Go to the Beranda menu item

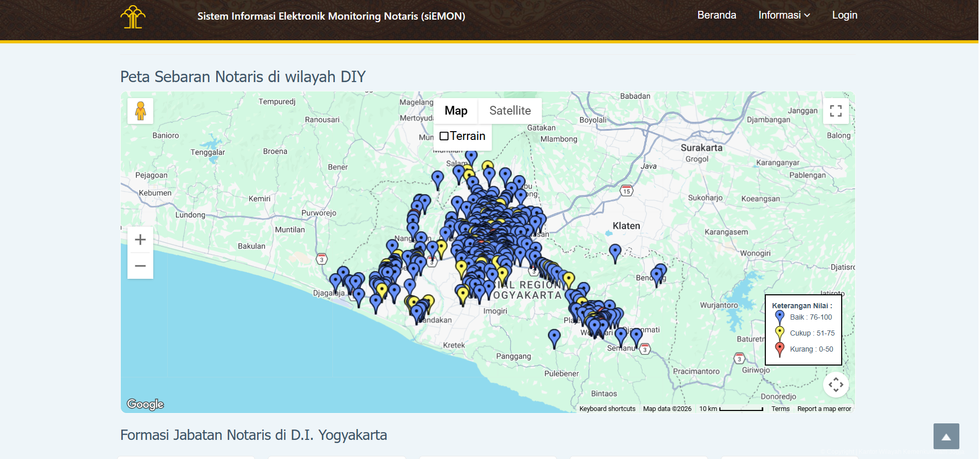click(x=716, y=15)
